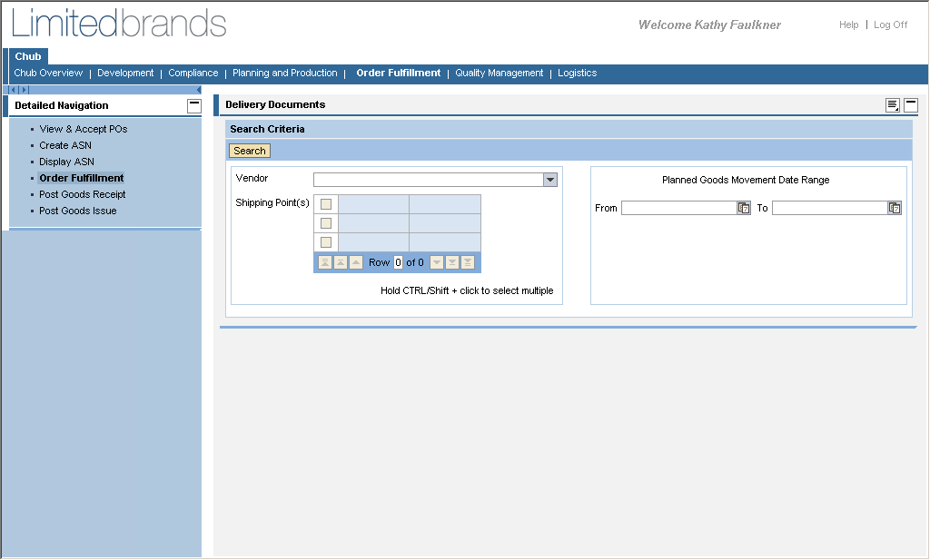Viewport: 930px width, 560px height.
Task: Select Order Fulfillment in the top menu bar
Action: pos(399,73)
